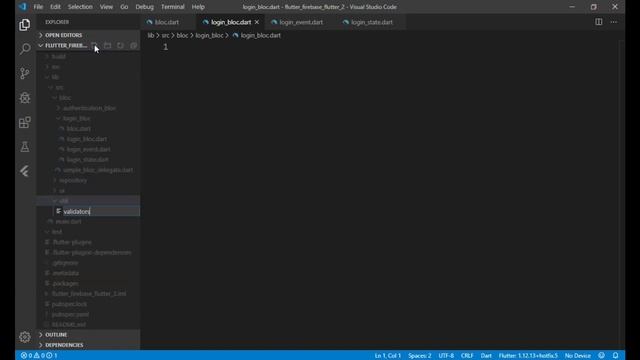
Task: Click the login_bloc folder breadcrumb
Action: click(209, 36)
